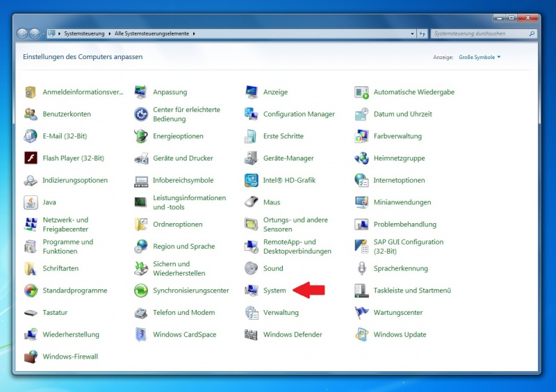Open the Intel HD-Grafik icon
Image resolution: width=556 pixels, height=392 pixels.
(x=252, y=180)
